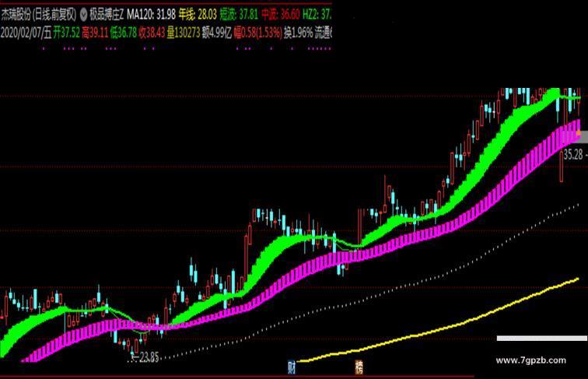Viewport: 588px width, 379px height.
Task: Click the 年线: 28.03 label
Action: pyautogui.click(x=198, y=15)
